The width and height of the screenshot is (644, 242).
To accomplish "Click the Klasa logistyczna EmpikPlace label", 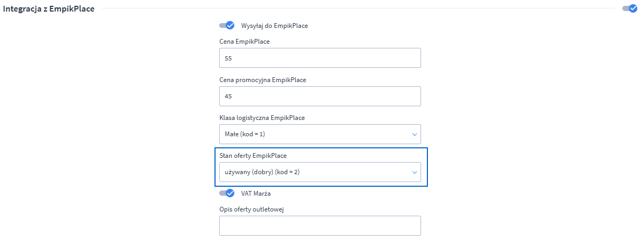I will click(x=262, y=118).
